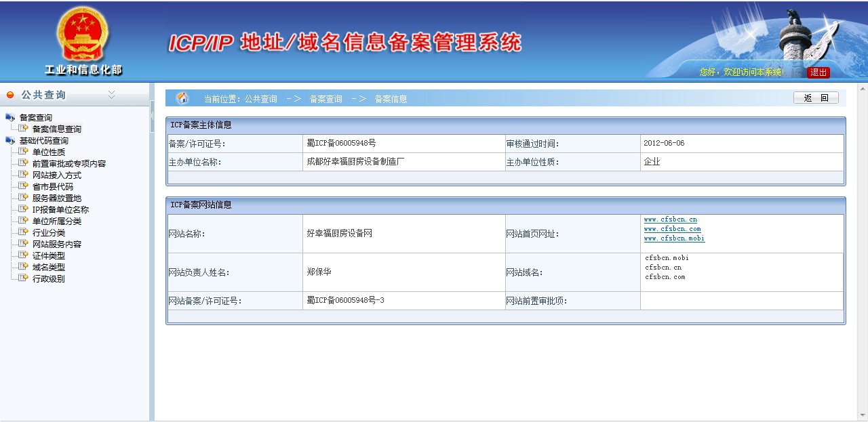This screenshot has height=422, width=868.
Task: Click the icon beside 行业分类
Action: (x=24, y=232)
